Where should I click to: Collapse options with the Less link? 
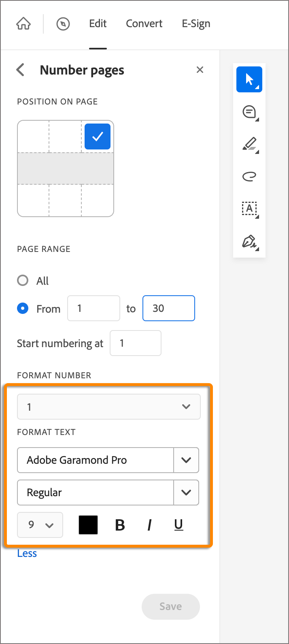(x=27, y=553)
